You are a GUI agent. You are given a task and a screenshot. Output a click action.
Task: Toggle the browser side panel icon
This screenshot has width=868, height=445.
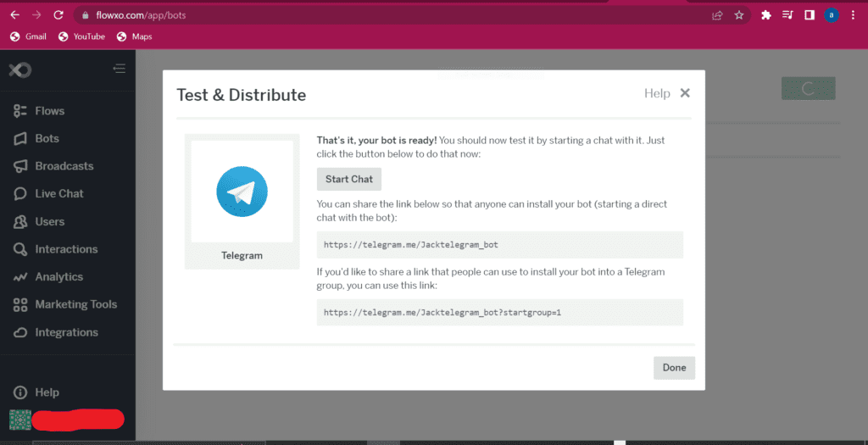810,15
